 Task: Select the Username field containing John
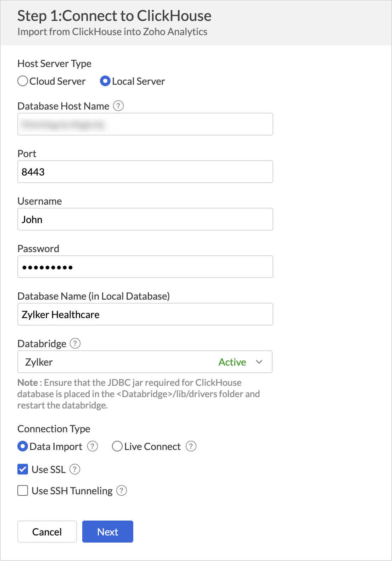point(145,219)
